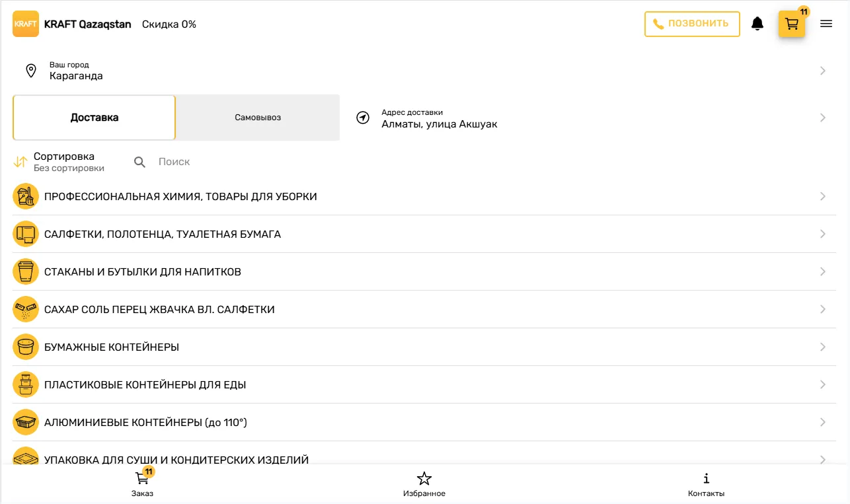Viewport: 850px width, 504px height.
Task: Click the aluminium container category icon
Action: (26, 422)
